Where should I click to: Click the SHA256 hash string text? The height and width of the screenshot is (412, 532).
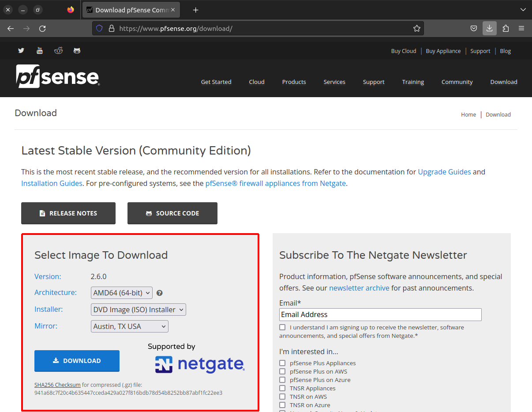[128, 393]
